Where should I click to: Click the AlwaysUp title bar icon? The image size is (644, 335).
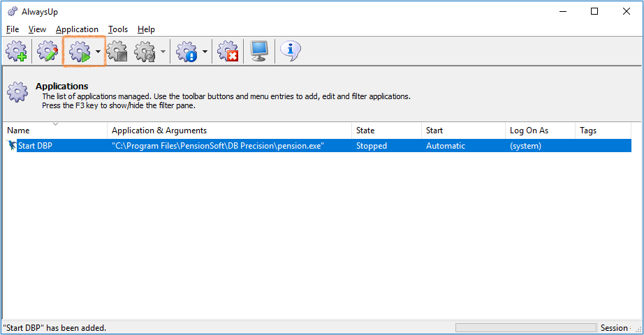coord(13,11)
